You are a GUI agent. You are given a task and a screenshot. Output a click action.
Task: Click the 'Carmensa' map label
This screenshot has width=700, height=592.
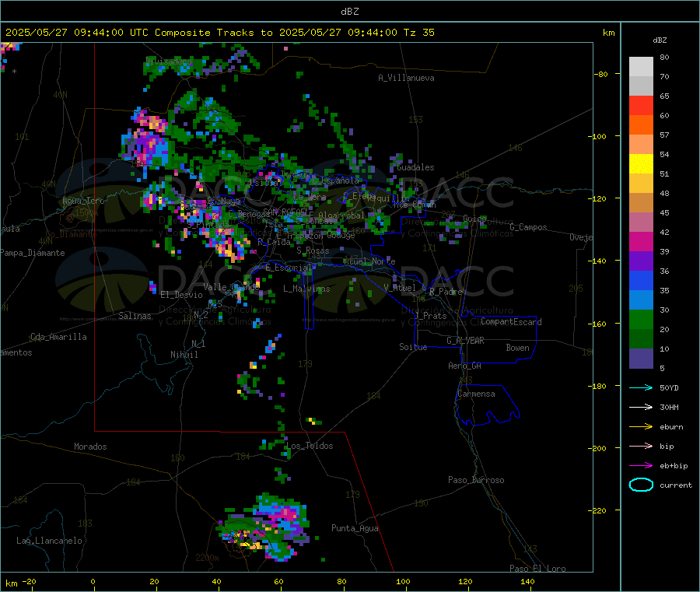476,394
